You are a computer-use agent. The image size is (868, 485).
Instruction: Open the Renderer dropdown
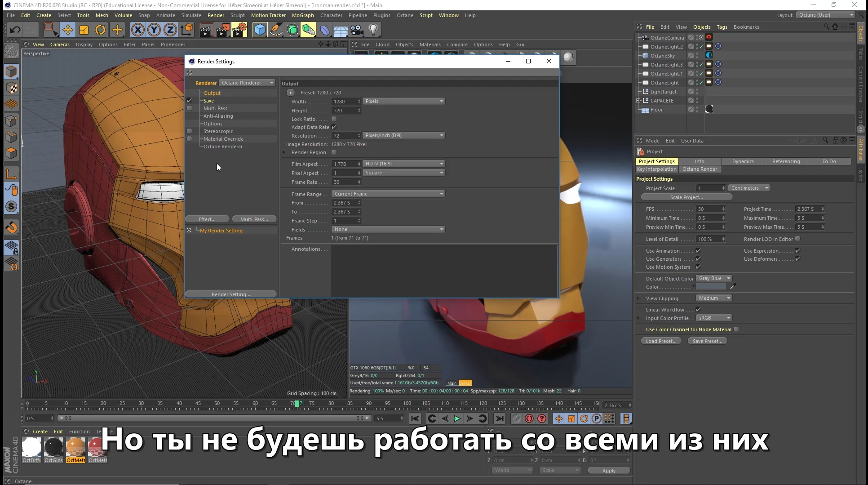tap(247, 83)
